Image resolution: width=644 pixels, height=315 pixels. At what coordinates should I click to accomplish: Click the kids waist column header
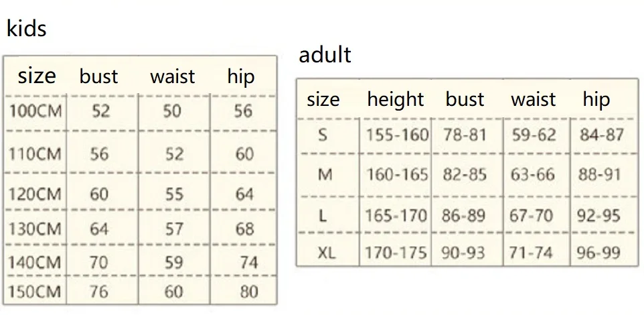tap(173, 76)
